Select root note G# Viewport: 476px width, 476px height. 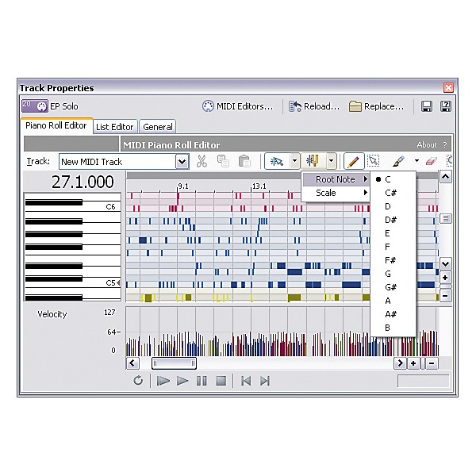(393, 287)
